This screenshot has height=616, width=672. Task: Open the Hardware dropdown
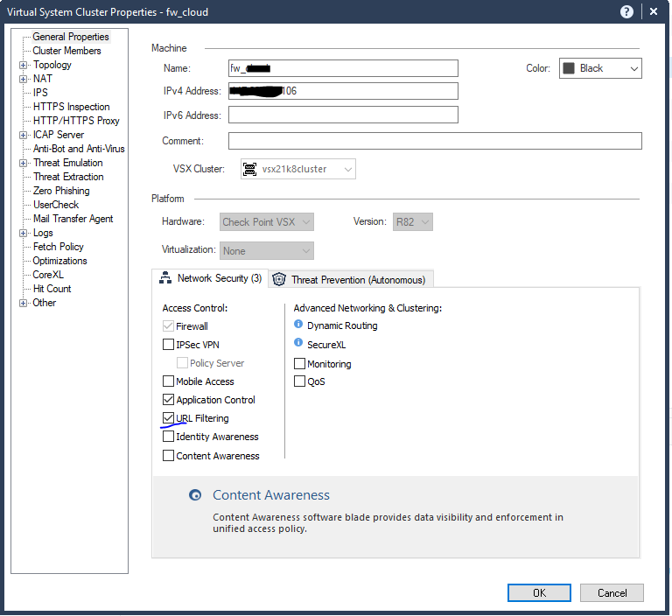tap(267, 221)
